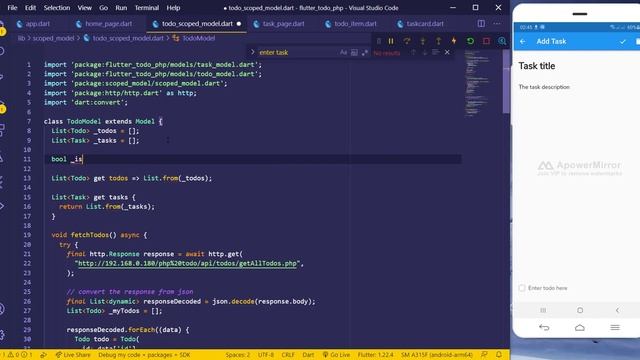Image resolution: width=640 pixels, height=360 pixels.
Task: Select language mode 'Dart'
Action: pyautogui.click(x=308, y=355)
